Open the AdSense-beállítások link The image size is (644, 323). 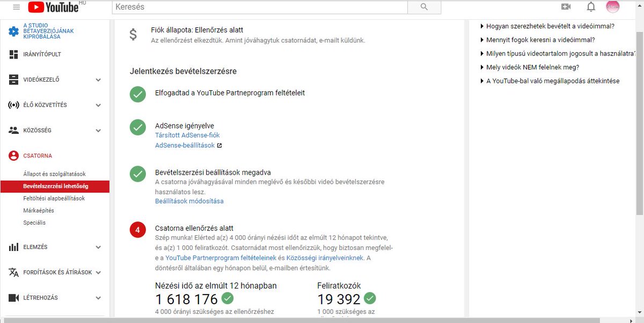tap(185, 146)
